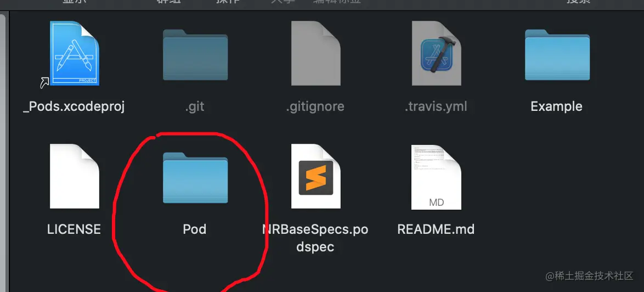
Task: Select the LICENSE document icon
Action: pos(75,176)
